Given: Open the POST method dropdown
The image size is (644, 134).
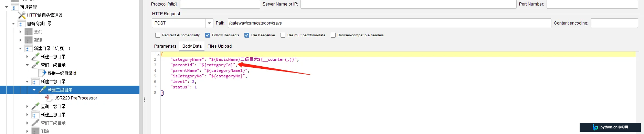Looking at the screenshot, I should coord(209,23).
